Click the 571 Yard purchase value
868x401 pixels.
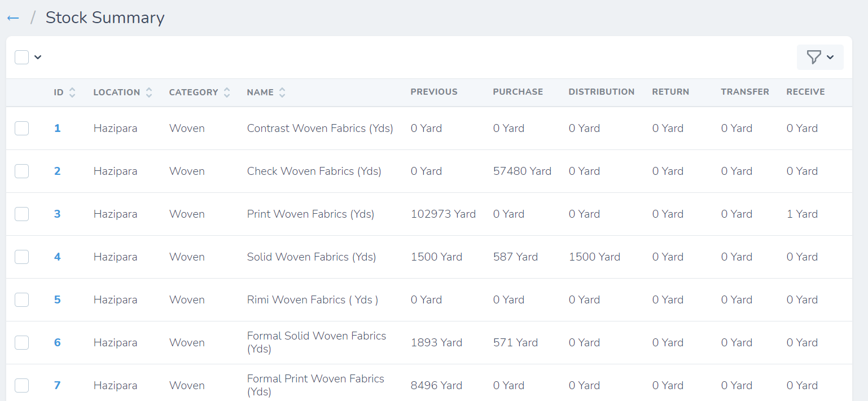515,342
